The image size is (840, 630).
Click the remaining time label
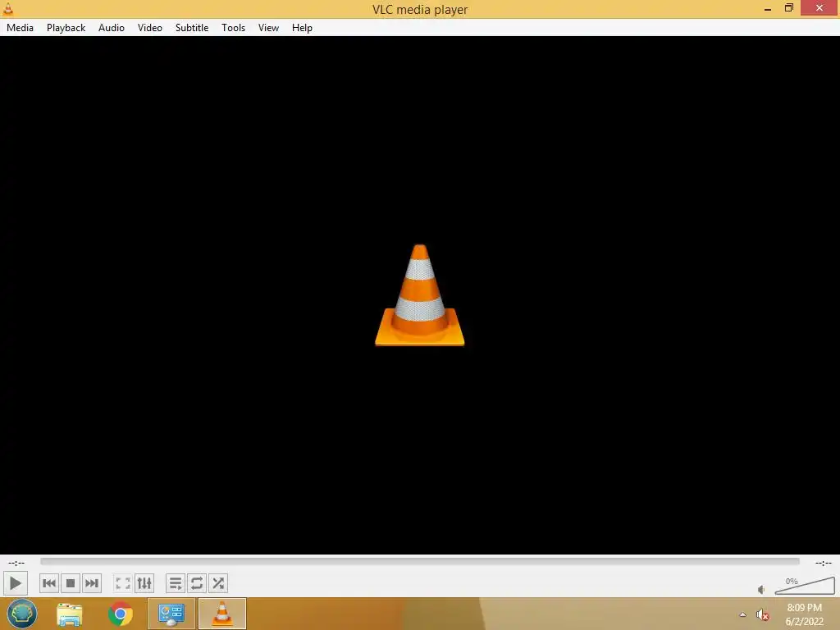coord(824,563)
